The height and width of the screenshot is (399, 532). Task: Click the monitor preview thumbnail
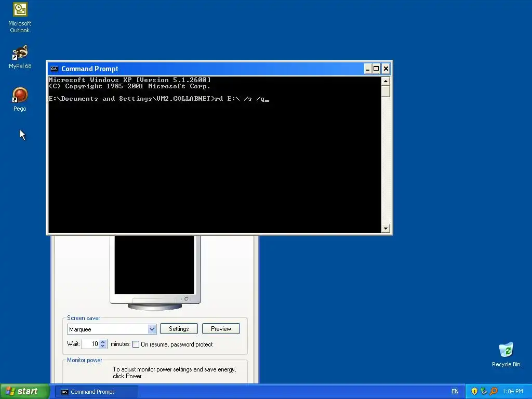[x=154, y=265]
